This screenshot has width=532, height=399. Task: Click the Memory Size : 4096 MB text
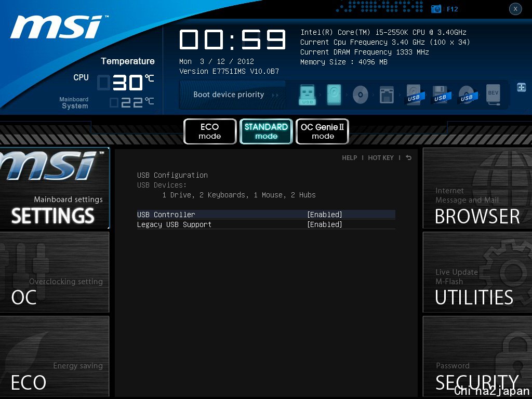click(x=344, y=62)
